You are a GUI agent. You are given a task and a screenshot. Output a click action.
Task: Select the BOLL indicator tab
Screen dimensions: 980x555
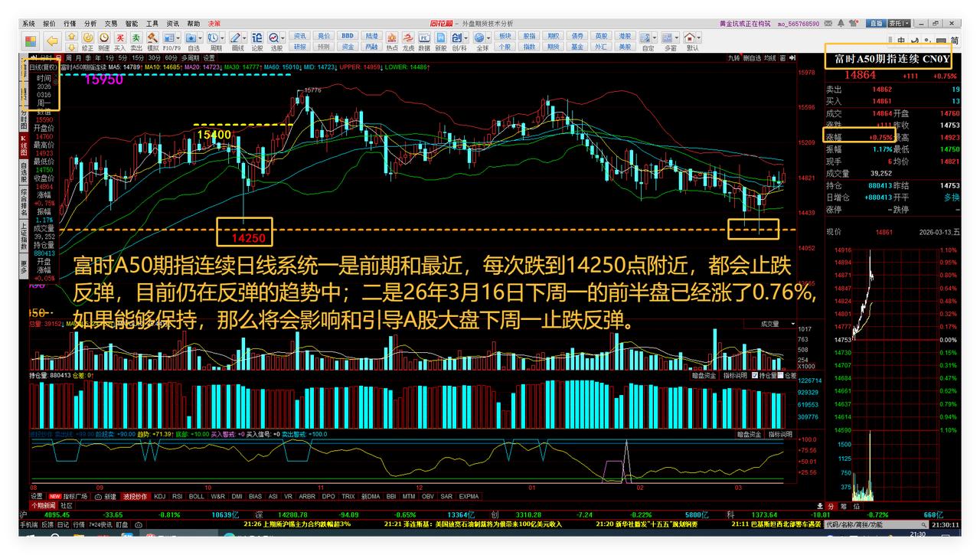tap(196, 496)
